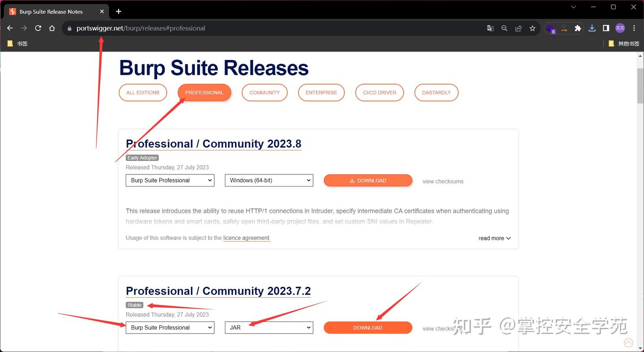Open the Downloads icon in the toolbar
This screenshot has width=644, height=352.
pos(592,28)
